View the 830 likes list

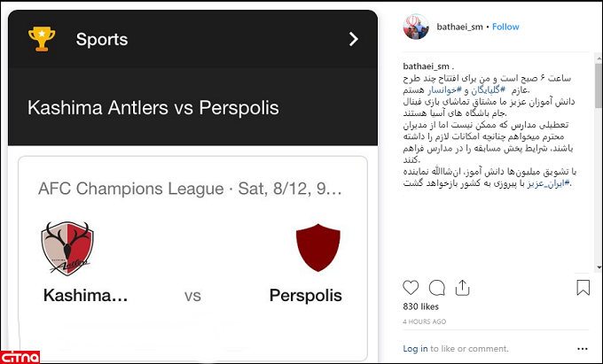(421, 306)
